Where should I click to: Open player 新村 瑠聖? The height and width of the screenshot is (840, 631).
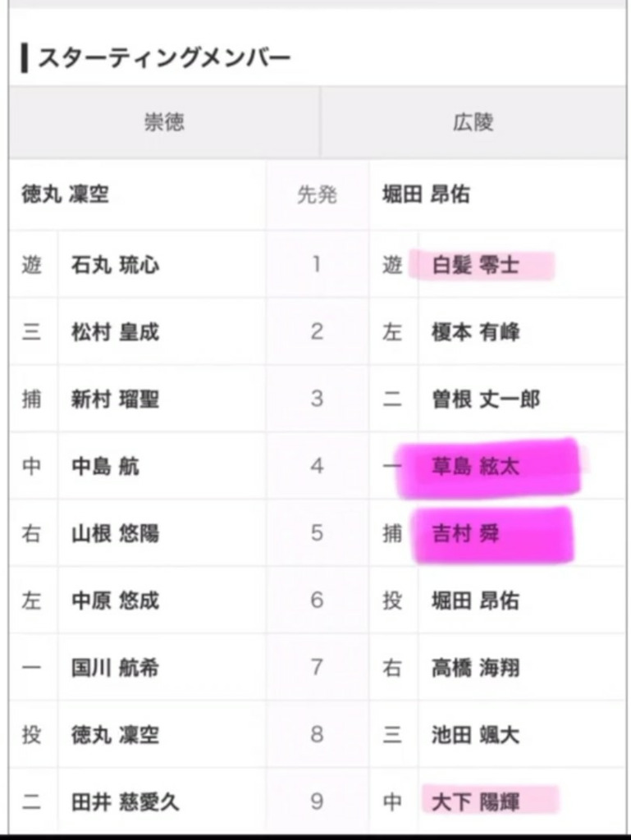[115, 399]
